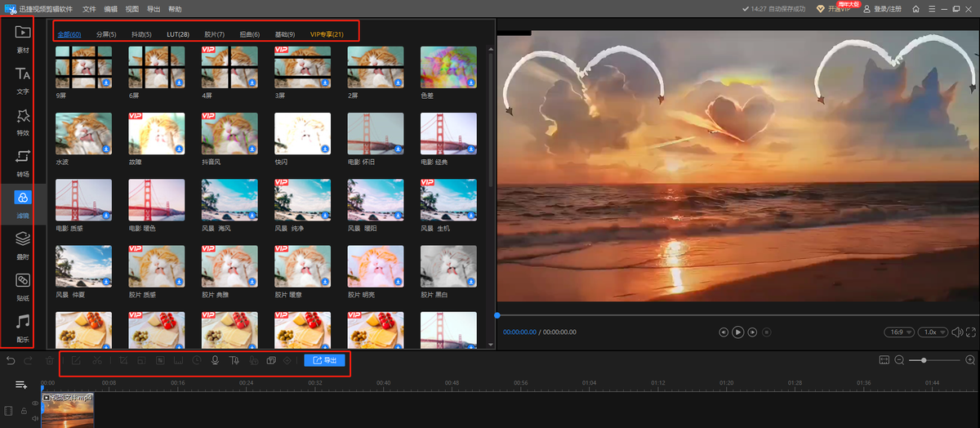The image size is (980, 428).
Task: Select the 胶片 黑白 filter thumbnail
Action: 448,266
